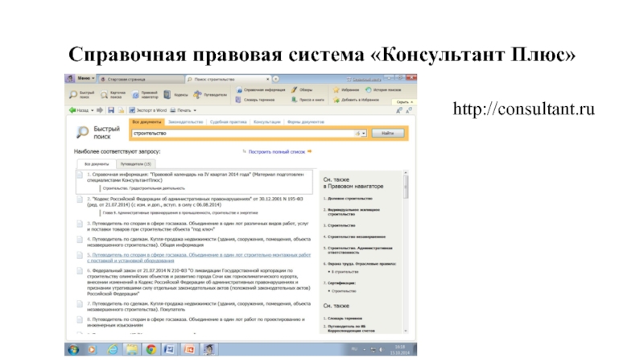This screenshot has height=362, width=644.
Task: Switch to Путеводители (15) results tab
Action: (135, 164)
